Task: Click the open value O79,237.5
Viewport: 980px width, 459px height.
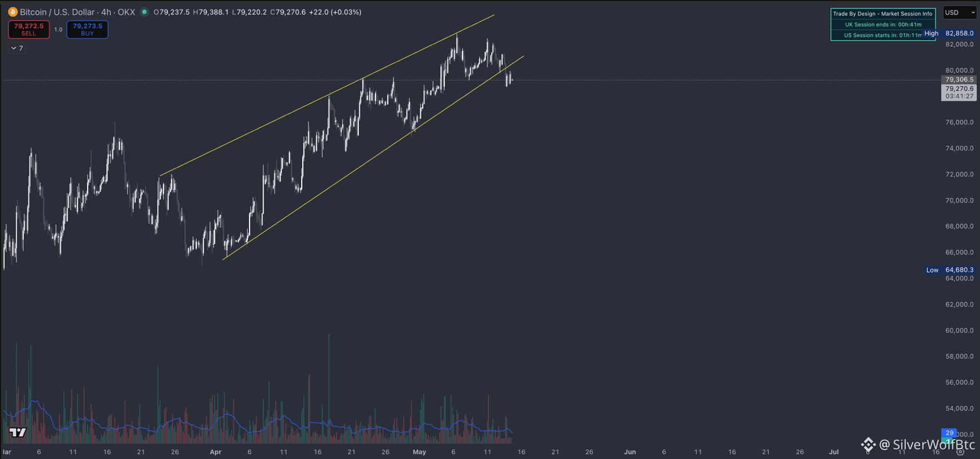Action: pos(171,12)
